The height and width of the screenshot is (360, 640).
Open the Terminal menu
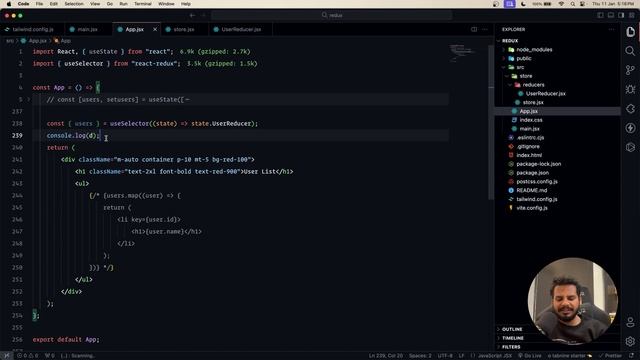click(143, 4)
